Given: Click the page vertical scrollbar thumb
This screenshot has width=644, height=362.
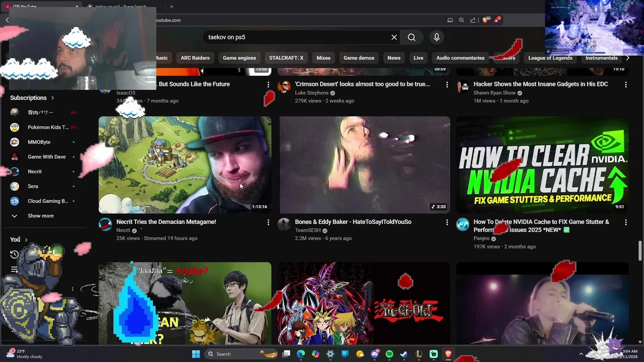Looking at the screenshot, I should (640, 251).
